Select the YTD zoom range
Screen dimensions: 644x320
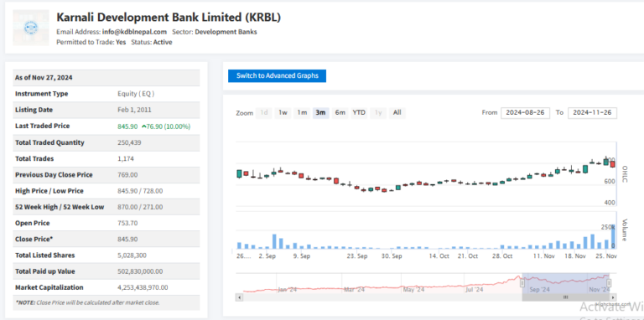[x=360, y=113]
